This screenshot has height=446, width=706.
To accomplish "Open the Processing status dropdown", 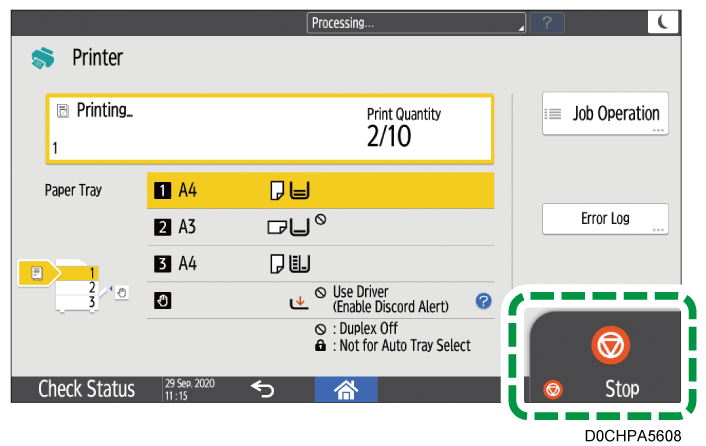I will pos(416,22).
